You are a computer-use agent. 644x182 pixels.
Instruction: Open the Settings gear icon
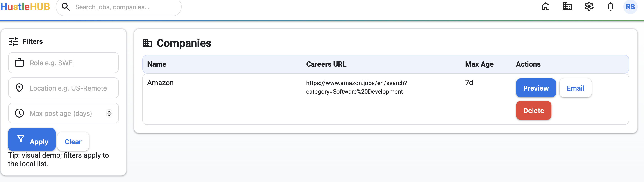coord(589,7)
